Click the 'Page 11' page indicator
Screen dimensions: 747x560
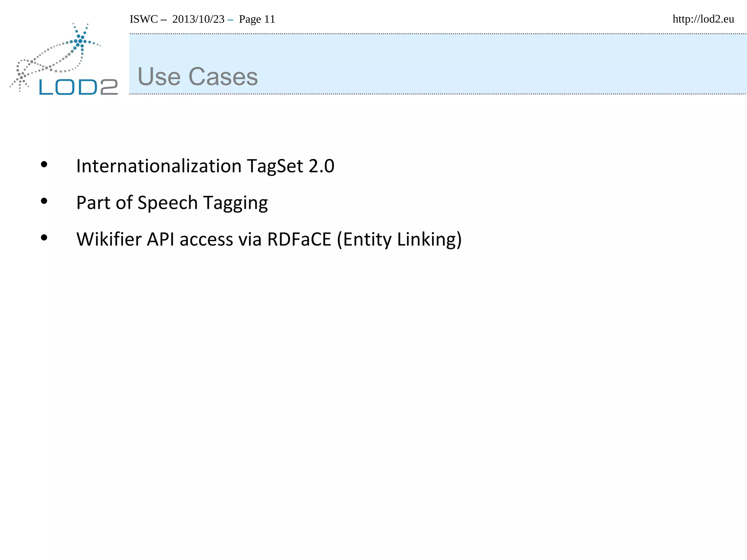(x=257, y=19)
